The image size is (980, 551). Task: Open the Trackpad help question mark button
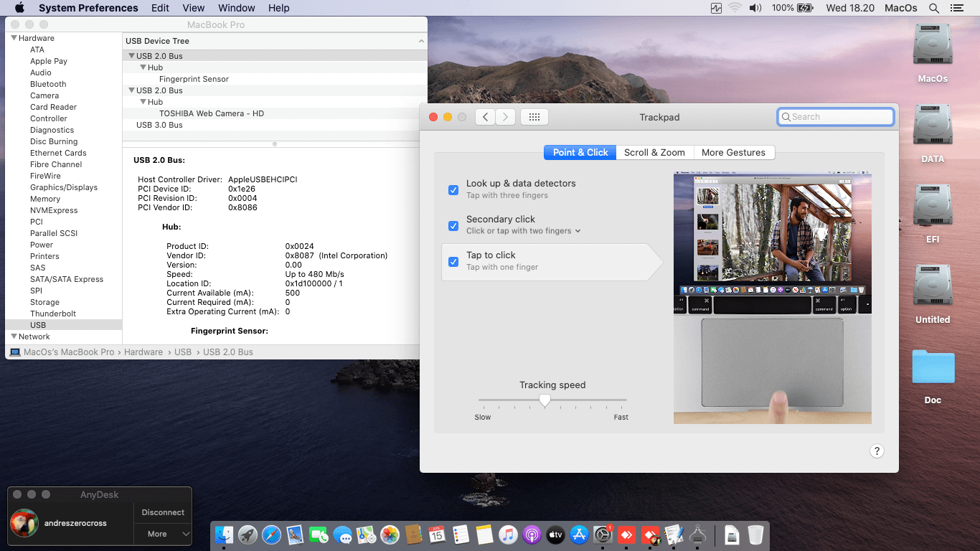click(876, 451)
